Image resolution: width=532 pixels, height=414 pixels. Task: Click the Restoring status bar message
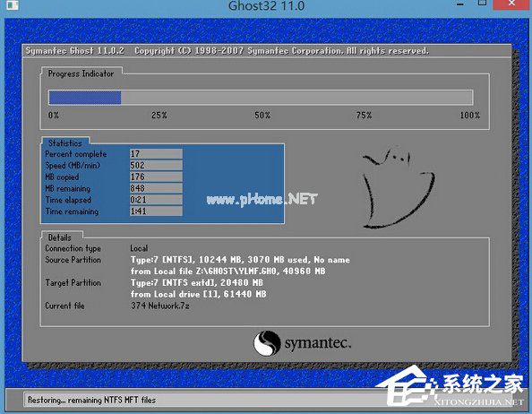pos(91,401)
